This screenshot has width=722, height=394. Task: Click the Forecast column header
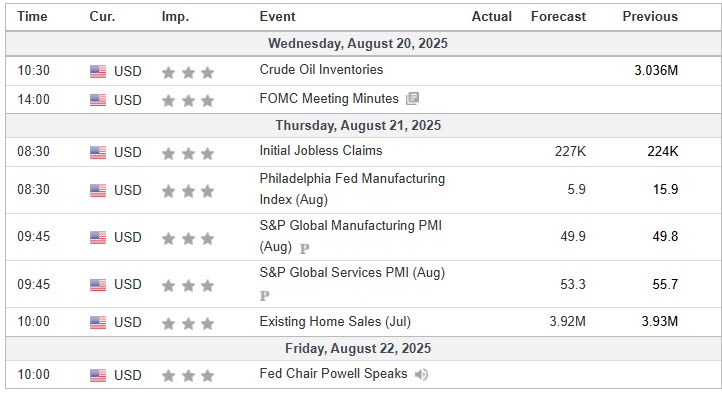(x=558, y=17)
